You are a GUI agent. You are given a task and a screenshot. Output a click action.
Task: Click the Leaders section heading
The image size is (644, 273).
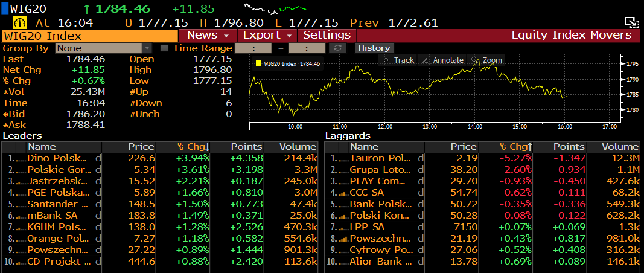[x=22, y=136]
